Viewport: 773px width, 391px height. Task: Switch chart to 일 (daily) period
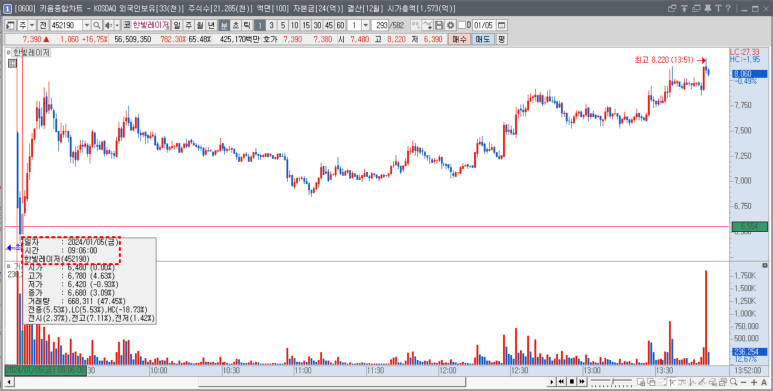tap(176, 25)
